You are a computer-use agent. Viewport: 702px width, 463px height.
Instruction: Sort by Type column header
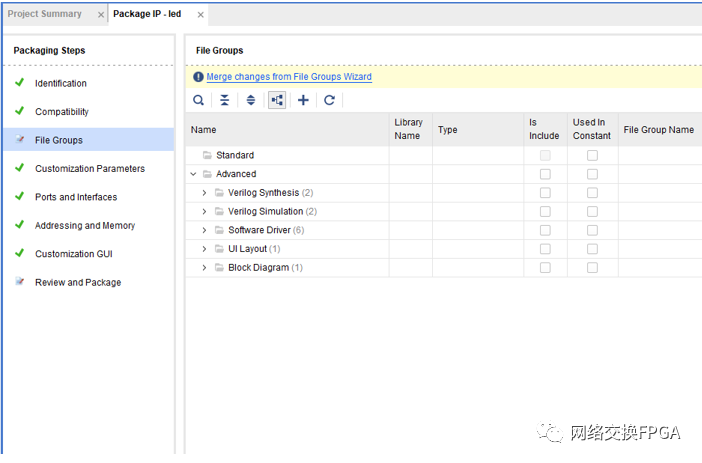(x=478, y=129)
